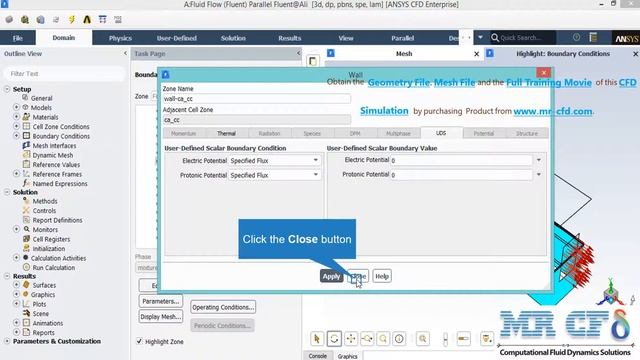640x360 pixels.
Task: Click the blue table-like icon in top toolbar
Action: point(102,19)
